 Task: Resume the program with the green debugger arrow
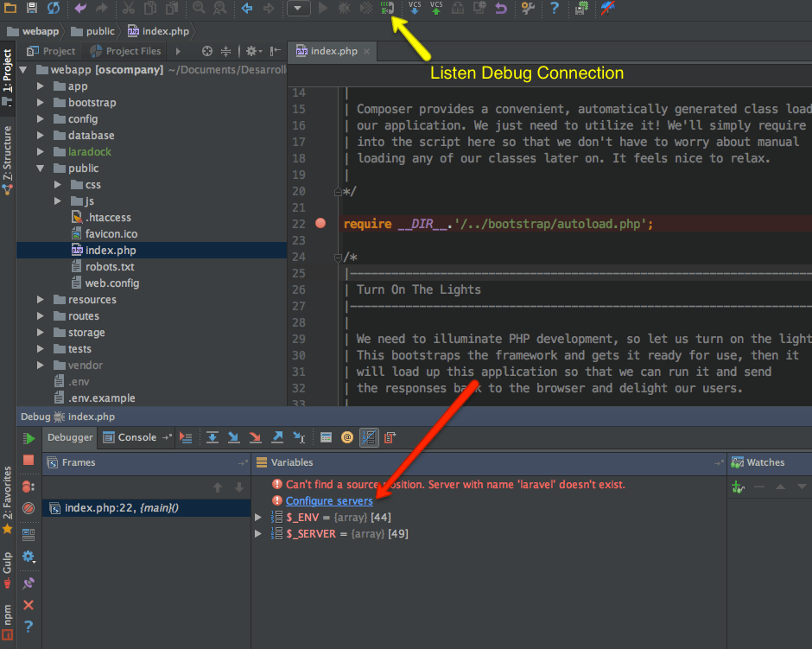pos(27,438)
